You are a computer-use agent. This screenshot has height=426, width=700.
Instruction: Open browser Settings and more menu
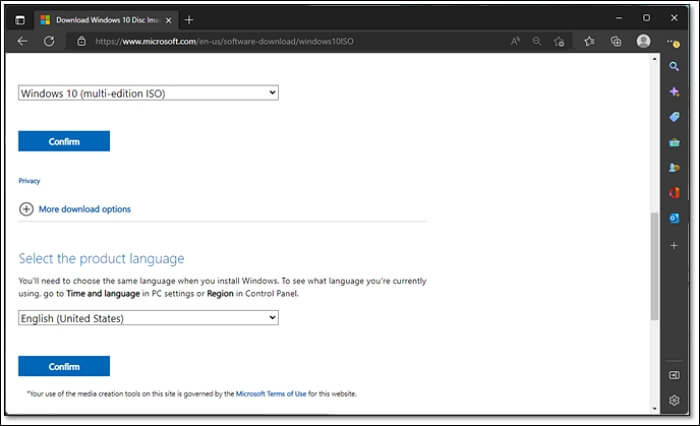(x=673, y=42)
